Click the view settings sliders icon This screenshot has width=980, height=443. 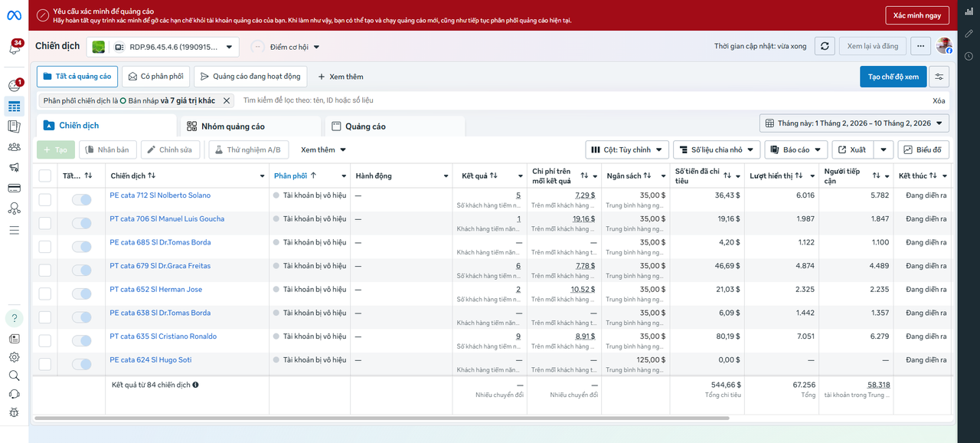939,77
